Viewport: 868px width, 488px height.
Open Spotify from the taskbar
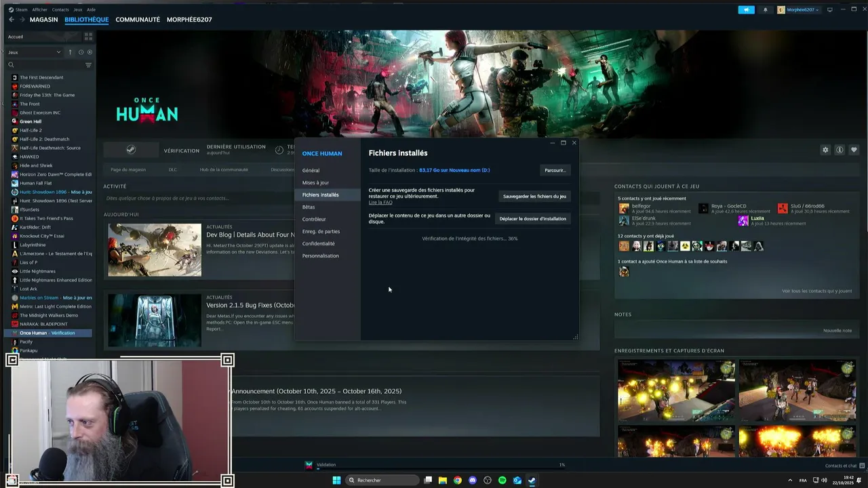(x=502, y=480)
